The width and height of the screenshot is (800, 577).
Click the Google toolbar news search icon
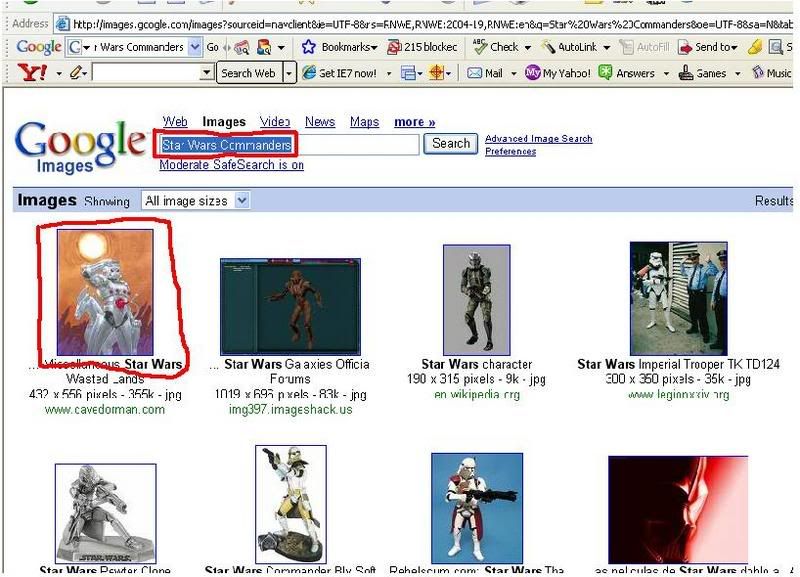pos(264,47)
